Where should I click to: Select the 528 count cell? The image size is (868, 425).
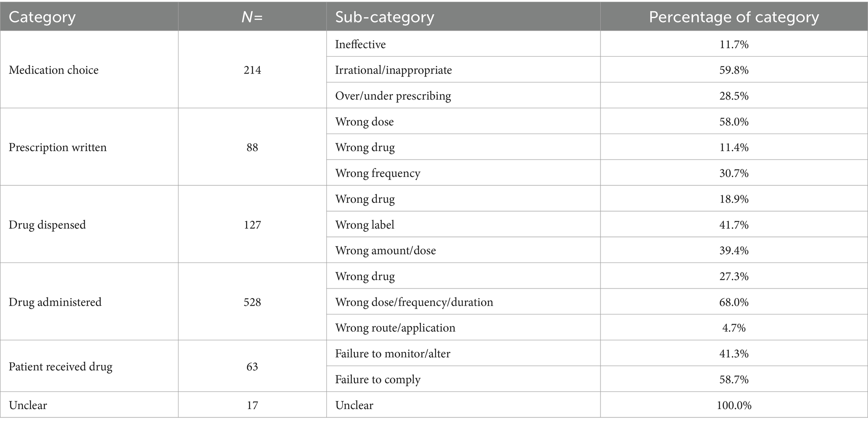(x=252, y=302)
